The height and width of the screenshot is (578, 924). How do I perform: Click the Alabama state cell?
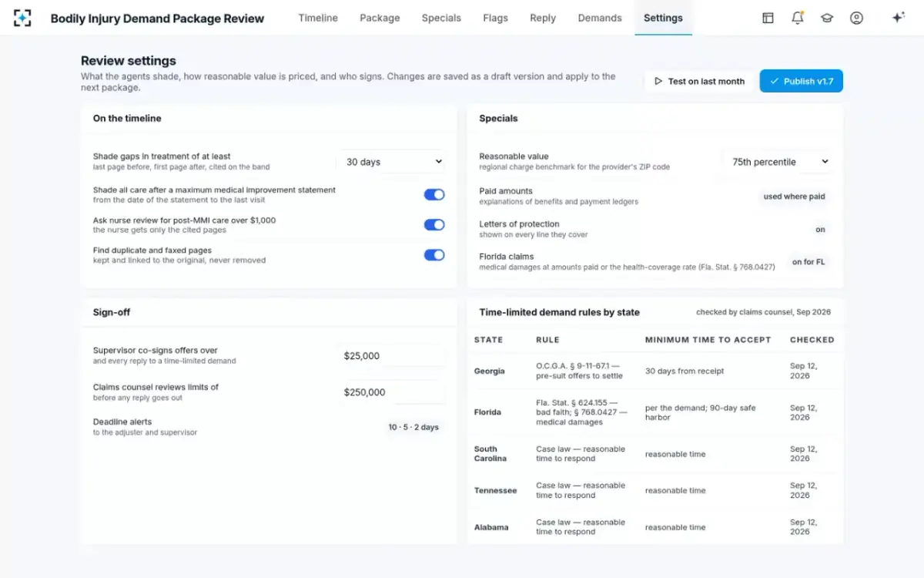click(x=491, y=527)
